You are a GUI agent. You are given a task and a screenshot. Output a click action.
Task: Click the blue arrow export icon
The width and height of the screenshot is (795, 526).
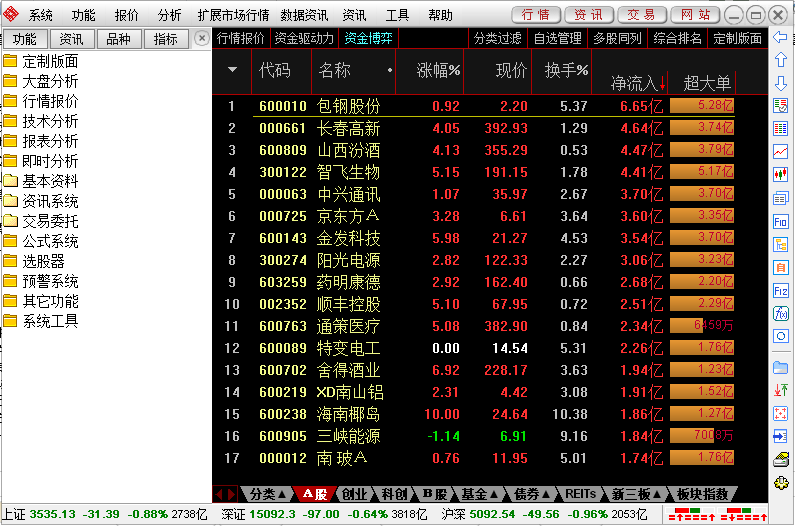pyautogui.click(x=781, y=436)
